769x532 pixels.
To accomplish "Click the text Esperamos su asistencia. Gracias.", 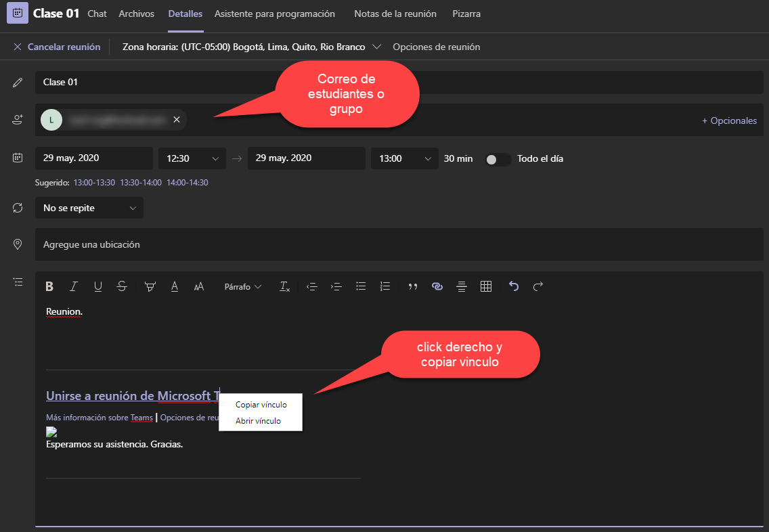I will click(x=114, y=444).
